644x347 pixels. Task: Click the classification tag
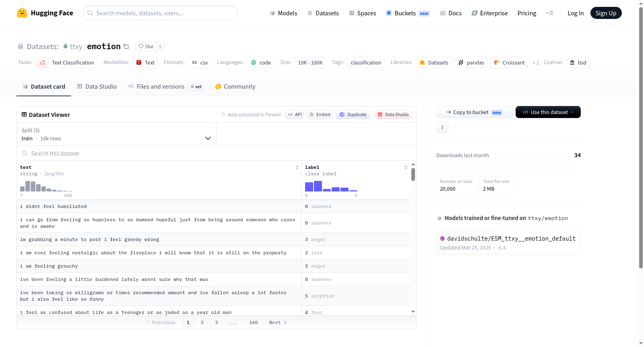click(366, 62)
